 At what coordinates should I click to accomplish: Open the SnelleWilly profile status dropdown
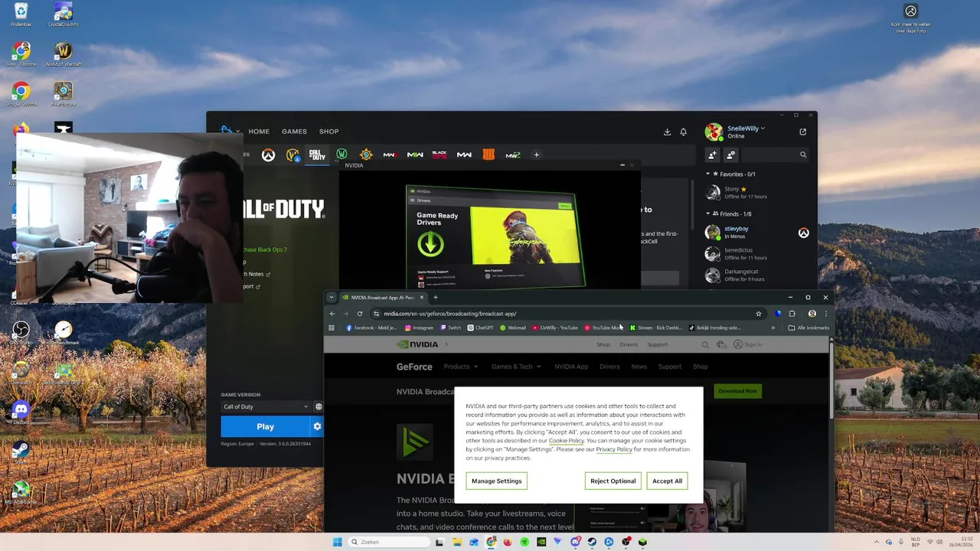tap(746, 129)
